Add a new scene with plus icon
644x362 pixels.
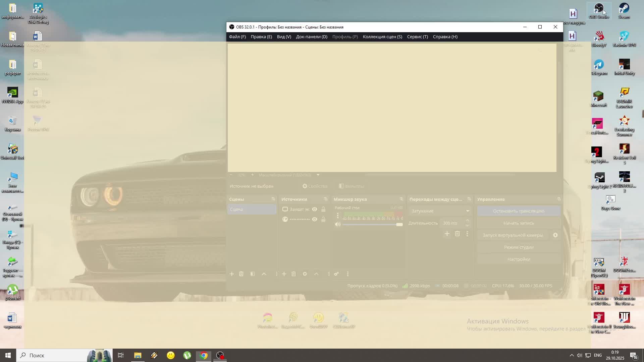click(x=232, y=274)
